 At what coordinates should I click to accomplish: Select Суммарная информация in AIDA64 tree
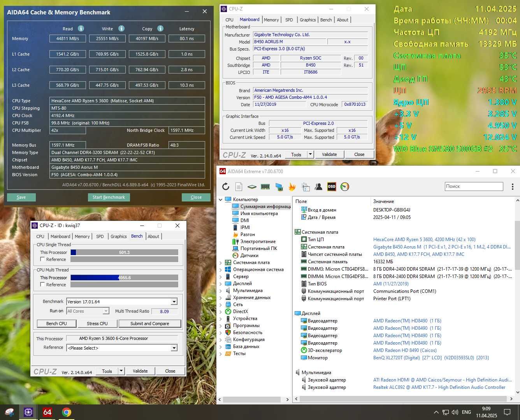[265, 206]
